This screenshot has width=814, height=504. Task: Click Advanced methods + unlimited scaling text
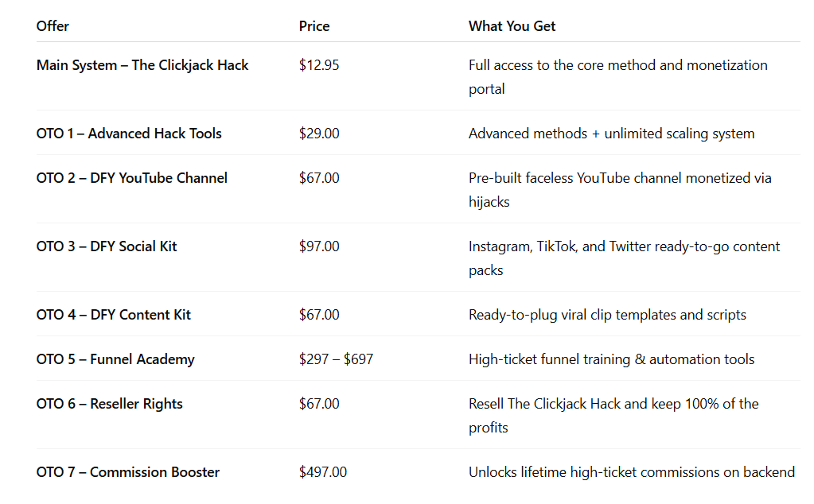612,134
